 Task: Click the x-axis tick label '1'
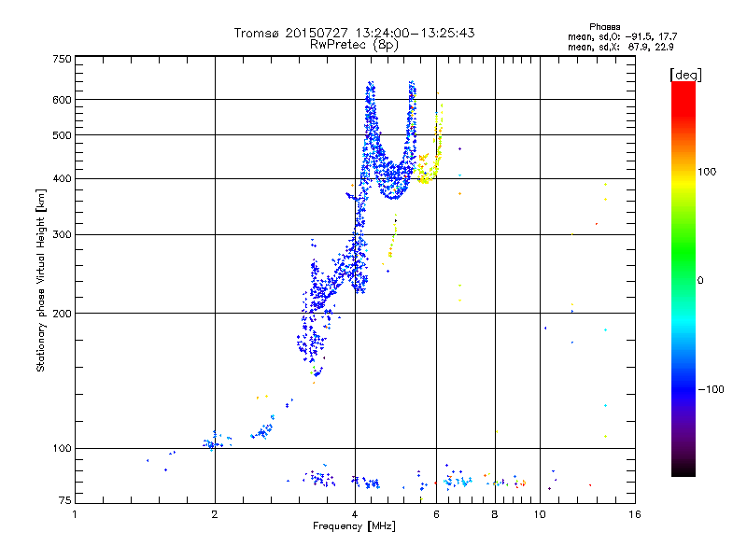pyautogui.click(x=75, y=514)
